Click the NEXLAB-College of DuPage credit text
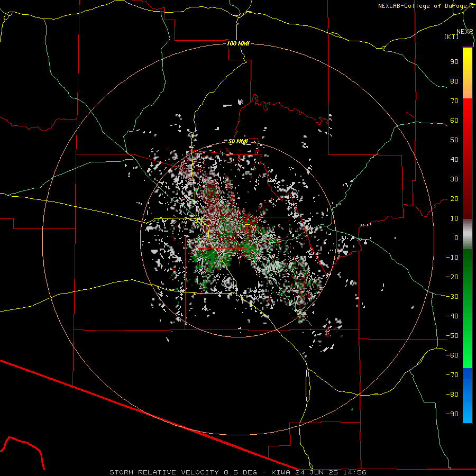 pyautogui.click(x=426, y=6)
